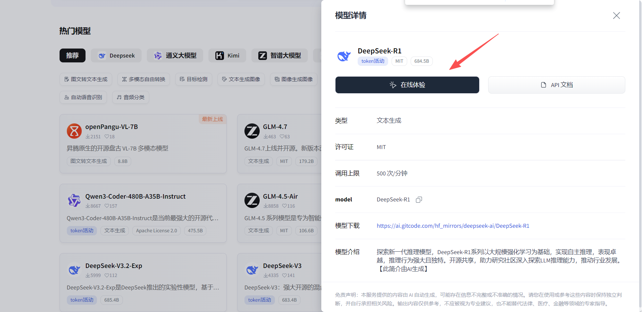Viewport: 644px width, 312px height.
Task: Open the DeepSeek-V3.2-Exp model card
Action: [x=143, y=283]
